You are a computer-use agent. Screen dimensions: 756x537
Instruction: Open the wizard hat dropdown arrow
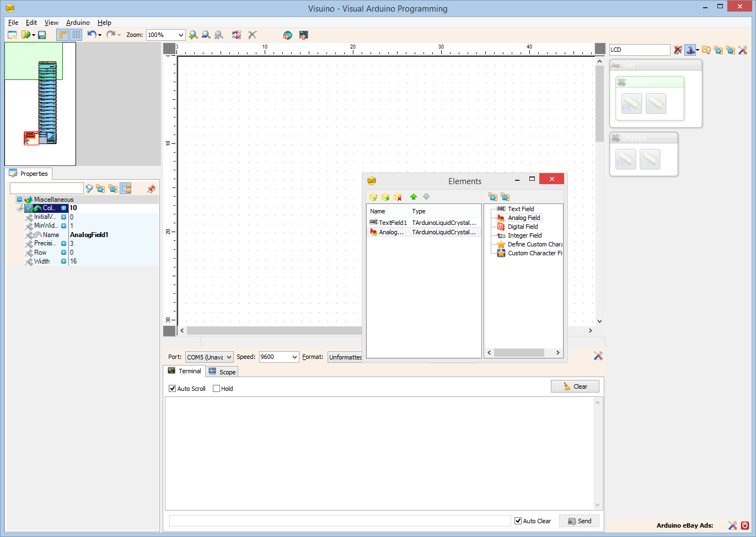coord(698,50)
